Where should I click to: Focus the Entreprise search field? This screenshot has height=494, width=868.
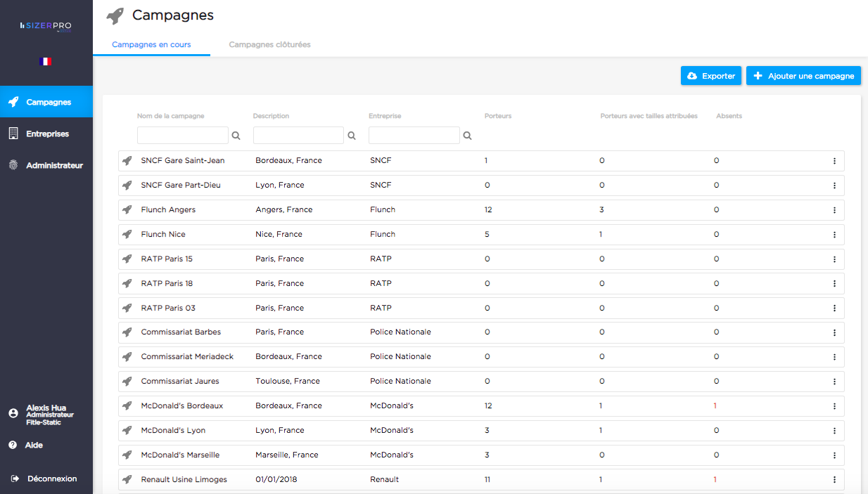point(414,135)
